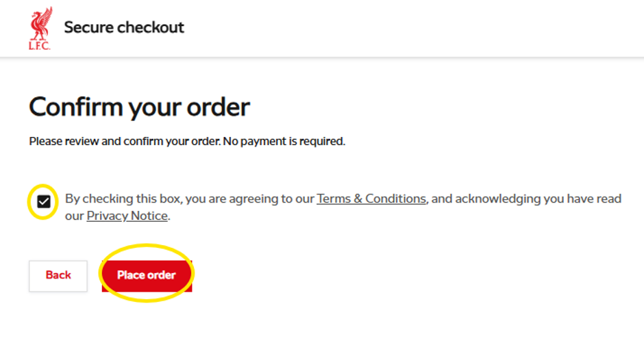The height and width of the screenshot is (356, 644).
Task: Read the Privacy Notice
Action: click(x=127, y=216)
